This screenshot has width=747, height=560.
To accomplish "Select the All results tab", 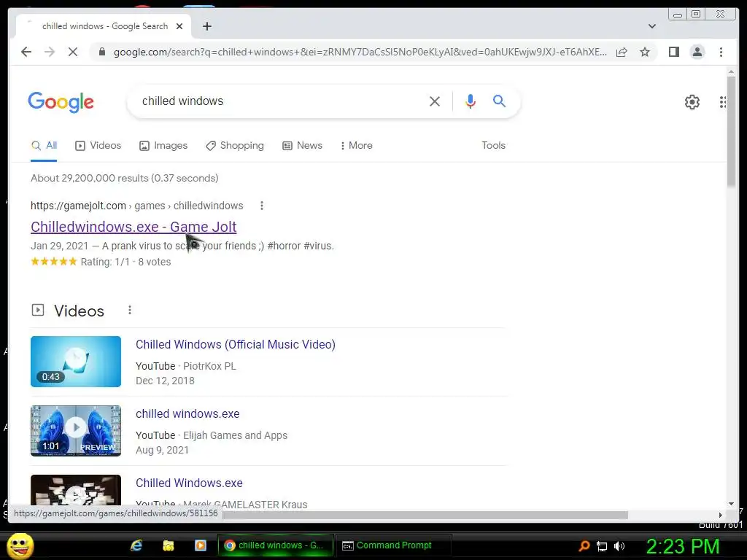I will 44,146.
